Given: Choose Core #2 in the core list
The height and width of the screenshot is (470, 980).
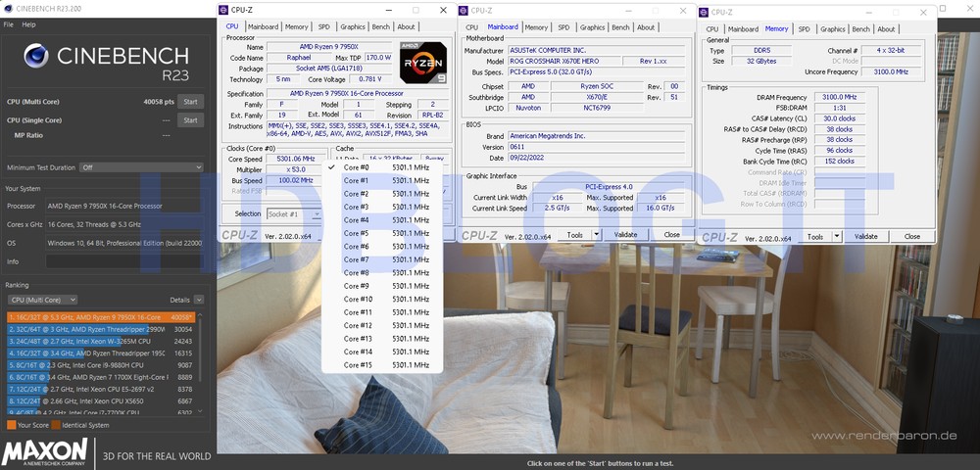Looking at the screenshot, I should 382,194.
